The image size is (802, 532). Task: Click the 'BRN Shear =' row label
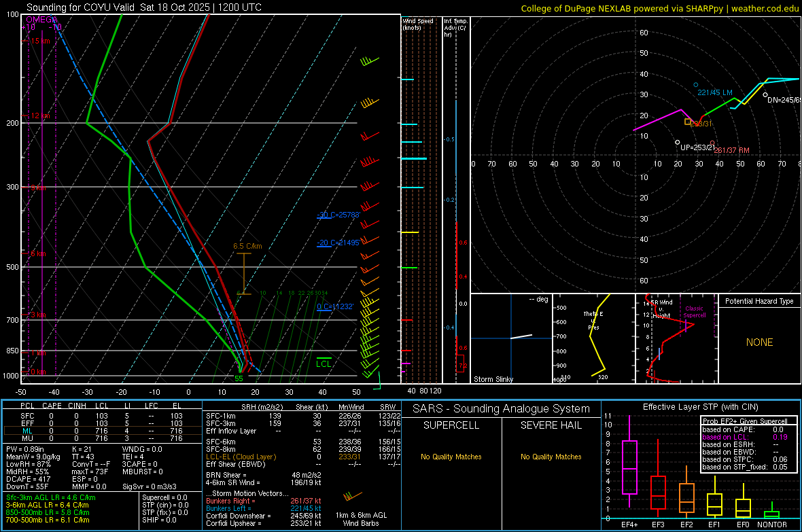point(226,475)
